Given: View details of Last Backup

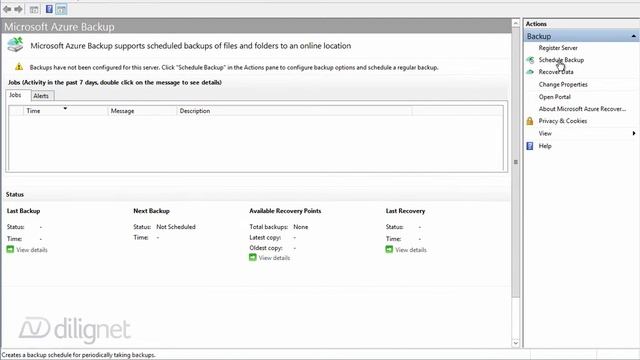Looking at the screenshot, I should [x=32, y=250].
